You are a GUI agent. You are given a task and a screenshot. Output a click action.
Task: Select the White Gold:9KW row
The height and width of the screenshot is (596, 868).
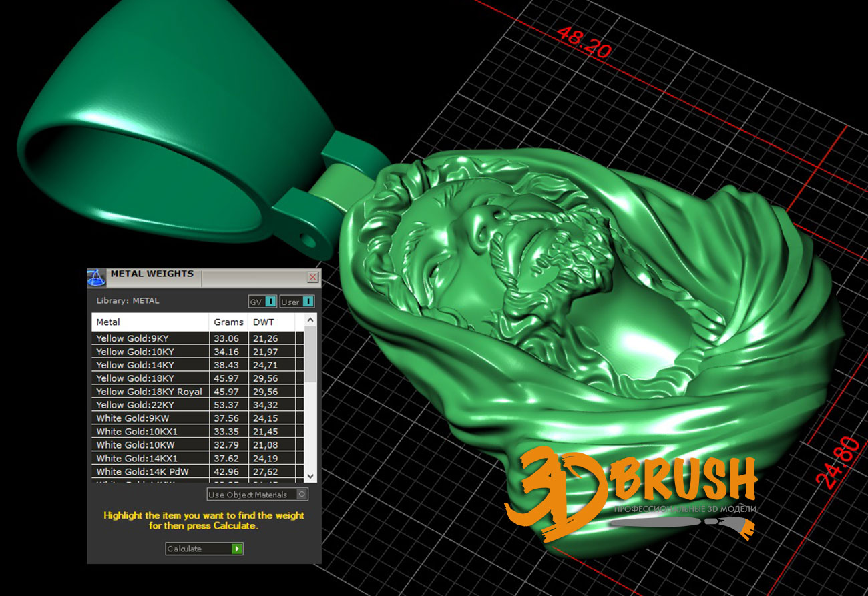click(x=198, y=418)
